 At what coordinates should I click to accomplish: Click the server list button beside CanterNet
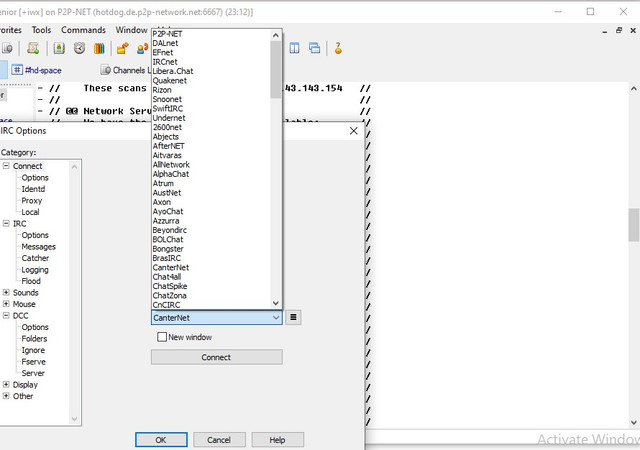(293, 317)
